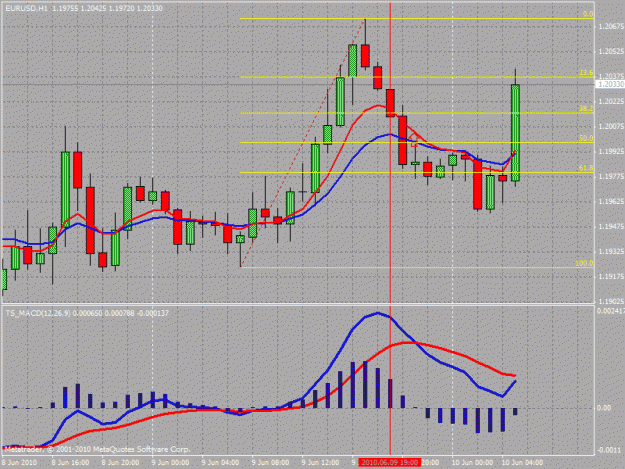Image resolution: width=625 pixels, height=469 pixels.
Task: Click the 9 Jun 00:00 time axis label
Action: pos(171,463)
